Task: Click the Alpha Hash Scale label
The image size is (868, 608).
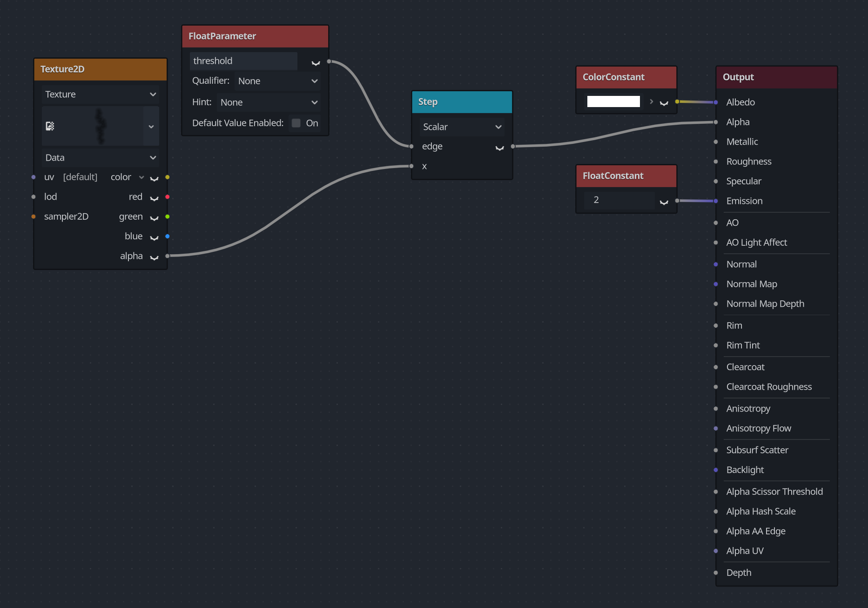Action: tap(761, 511)
